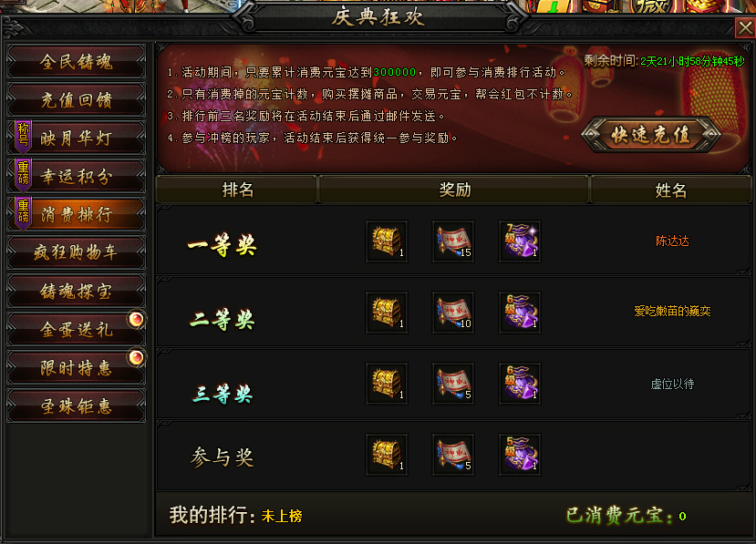Click second prize golden treasure chest icon

point(387,313)
